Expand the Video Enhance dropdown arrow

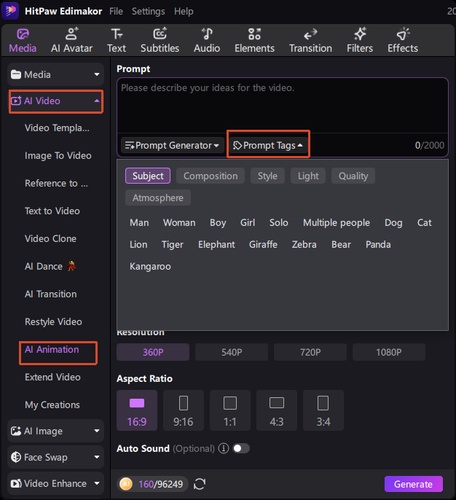coord(97,483)
